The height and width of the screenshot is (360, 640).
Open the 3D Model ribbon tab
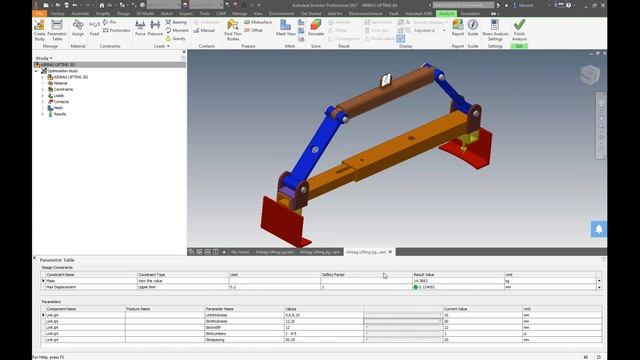coord(145,13)
